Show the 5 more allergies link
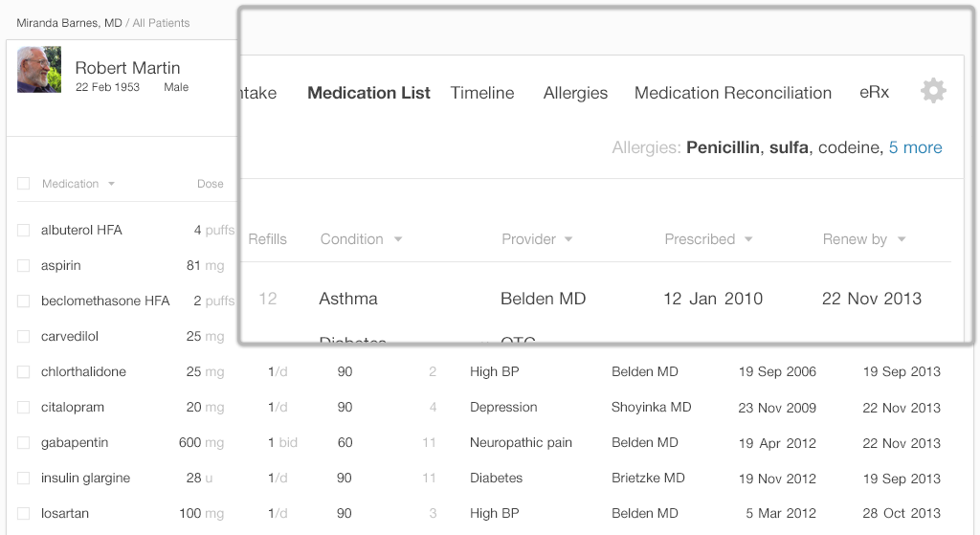This screenshot has width=980, height=535. point(915,147)
